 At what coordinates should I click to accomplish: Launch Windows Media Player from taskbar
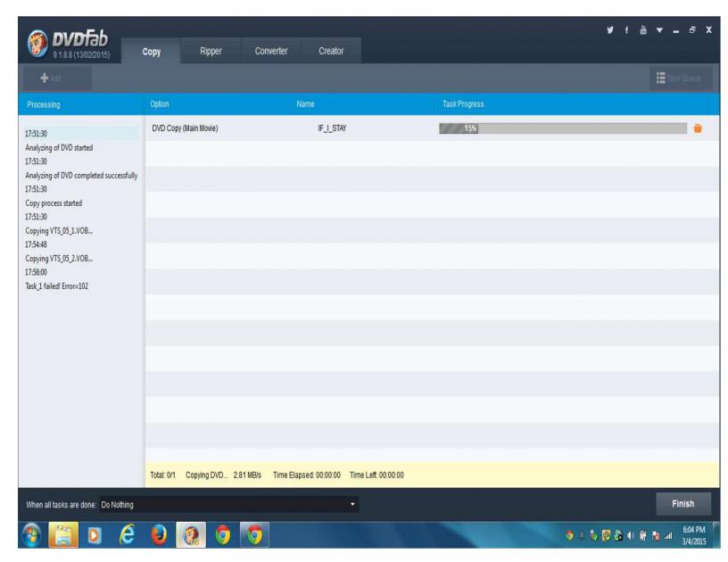click(95, 535)
